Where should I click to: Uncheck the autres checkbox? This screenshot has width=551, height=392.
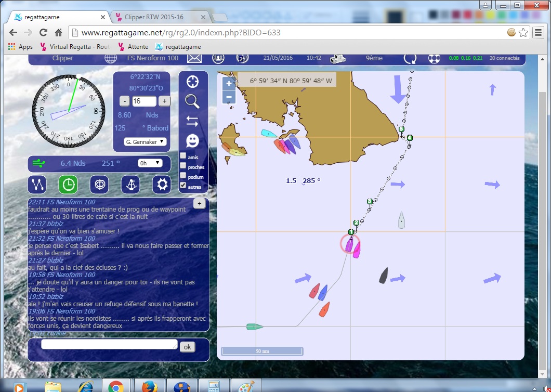[x=183, y=186]
